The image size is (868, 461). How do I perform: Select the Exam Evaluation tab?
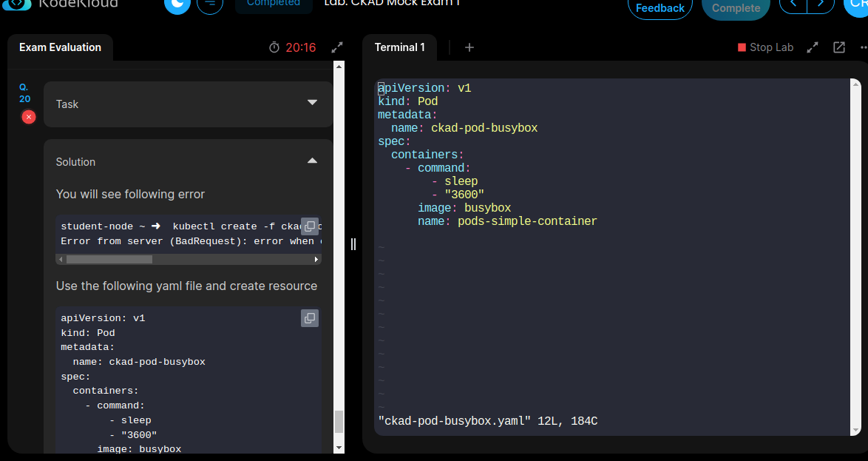[60, 47]
